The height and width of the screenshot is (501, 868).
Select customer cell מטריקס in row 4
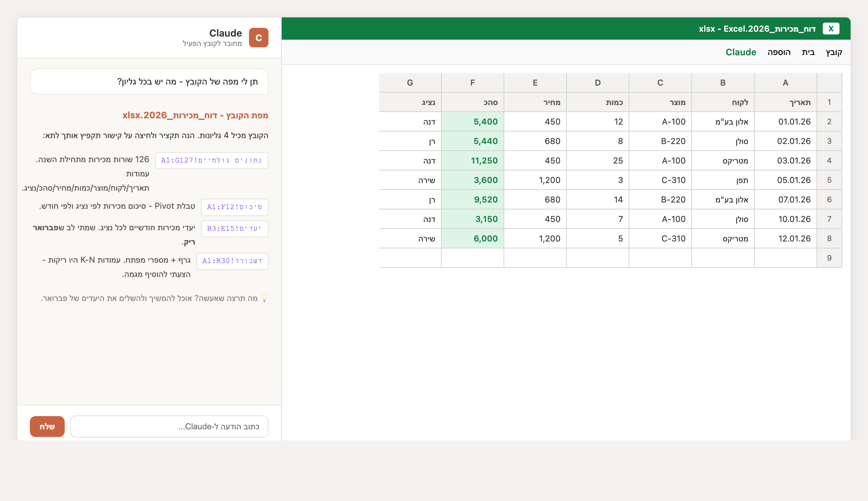[x=723, y=160]
